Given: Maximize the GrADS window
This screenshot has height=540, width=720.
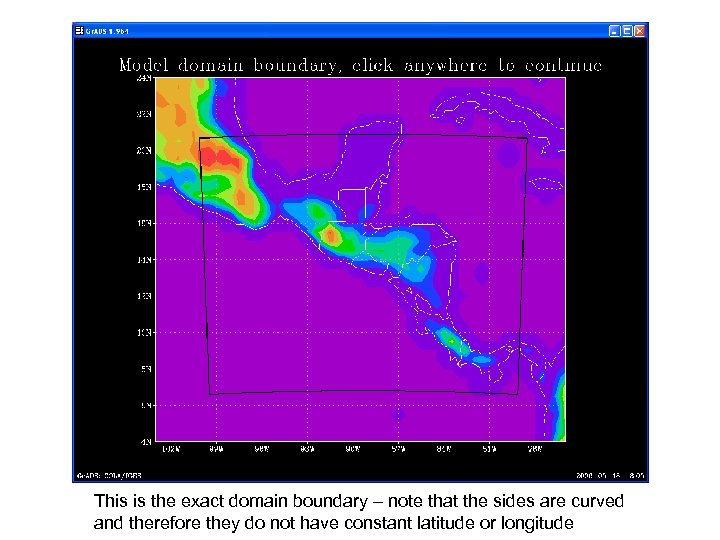Looking at the screenshot, I should click(627, 31).
